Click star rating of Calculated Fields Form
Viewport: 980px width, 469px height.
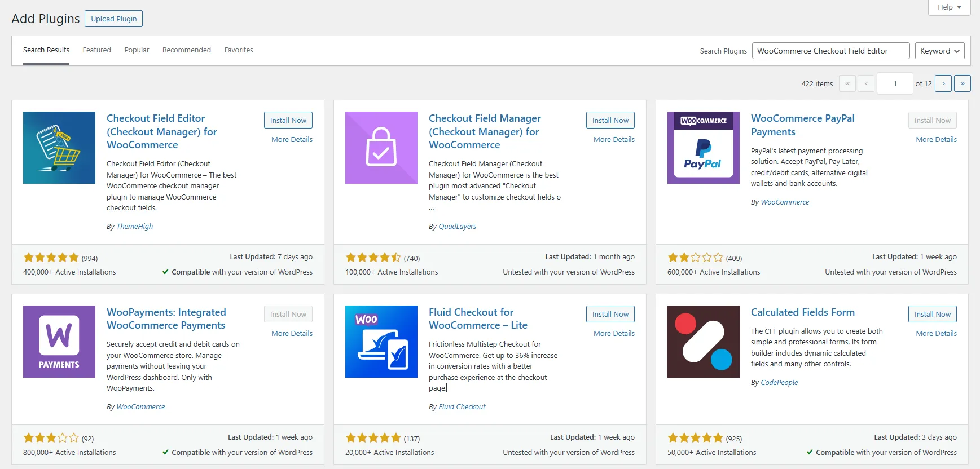[x=696, y=438]
